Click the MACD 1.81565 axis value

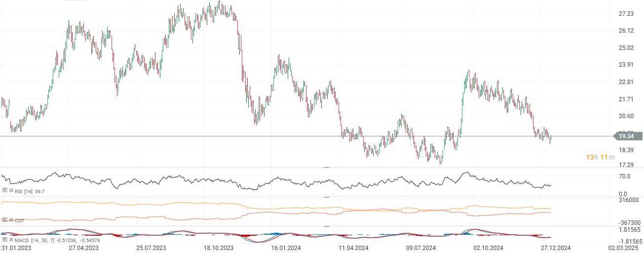(630, 230)
